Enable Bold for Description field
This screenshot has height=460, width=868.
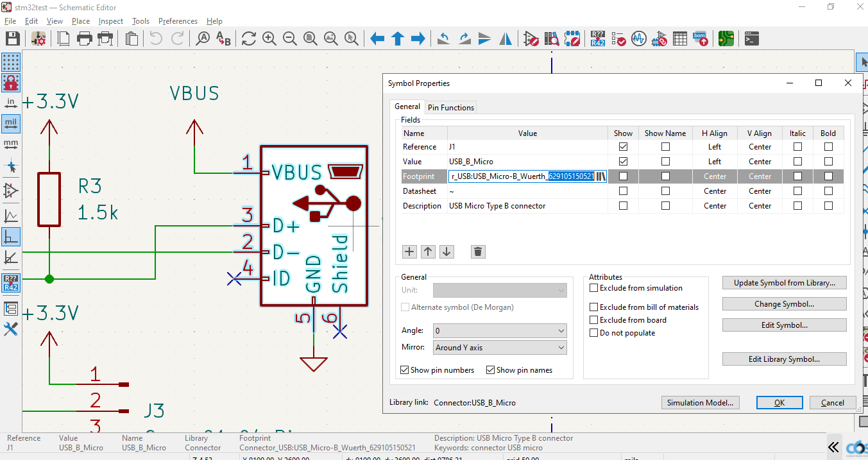(828, 206)
